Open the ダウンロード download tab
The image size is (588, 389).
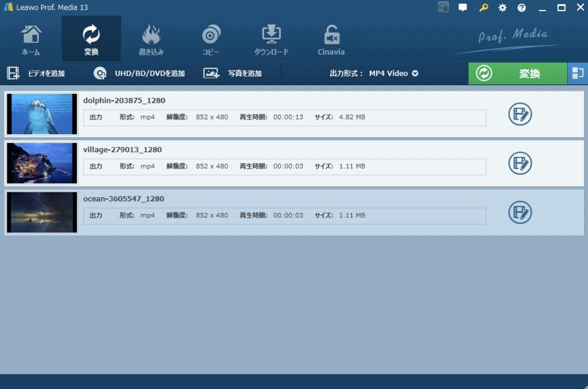pos(271,40)
